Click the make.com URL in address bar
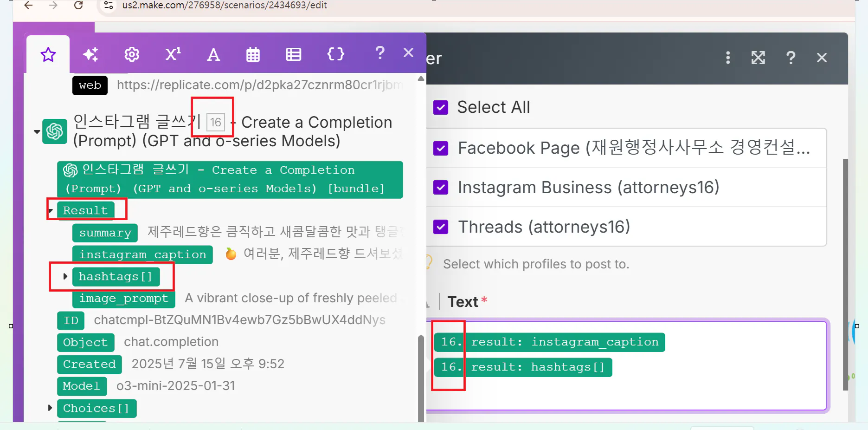Viewport: 868px width, 430px height. [225, 5]
